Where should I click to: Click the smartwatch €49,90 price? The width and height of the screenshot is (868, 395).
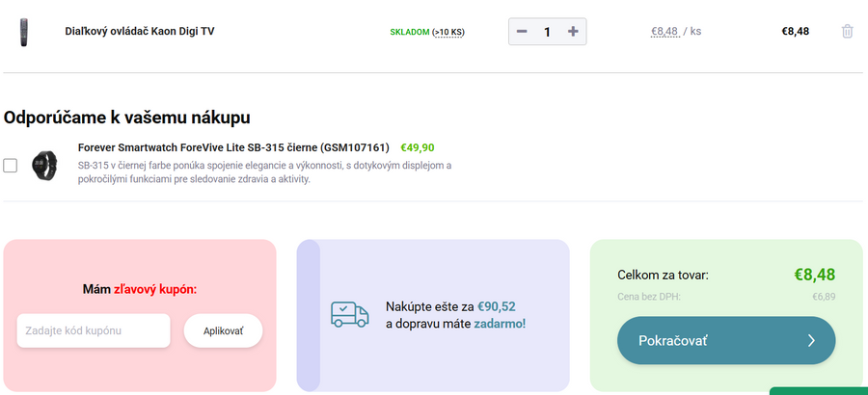pyautogui.click(x=417, y=147)
